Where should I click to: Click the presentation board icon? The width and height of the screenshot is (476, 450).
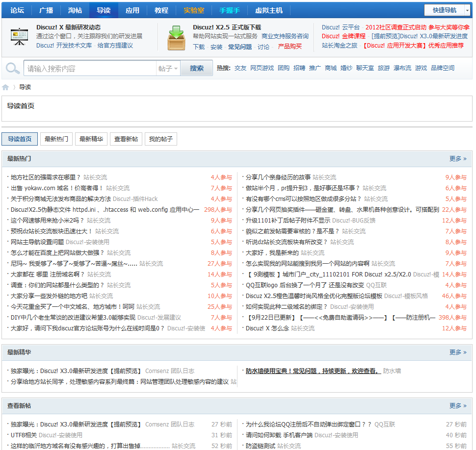click(x=19, y=37)
